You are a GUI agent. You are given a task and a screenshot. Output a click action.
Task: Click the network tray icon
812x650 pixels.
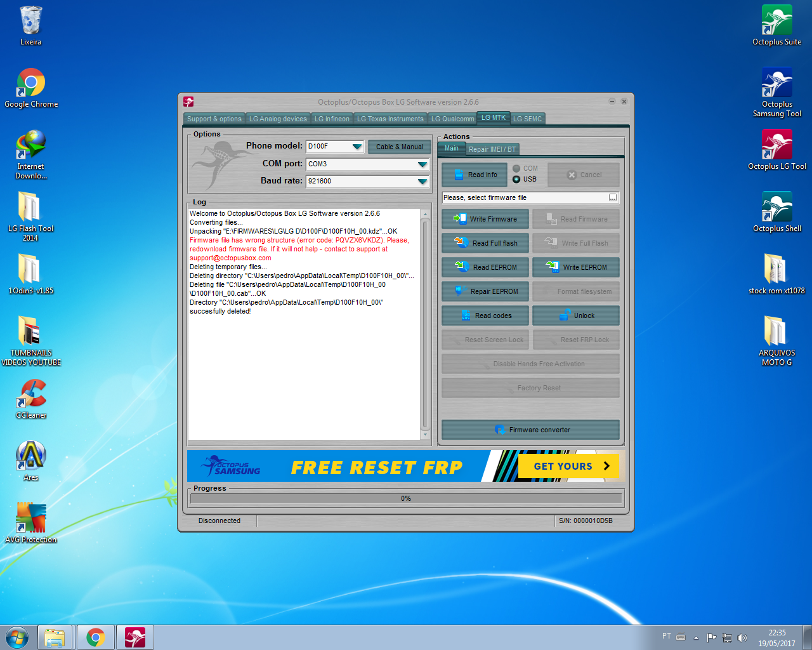coord(727,637)
